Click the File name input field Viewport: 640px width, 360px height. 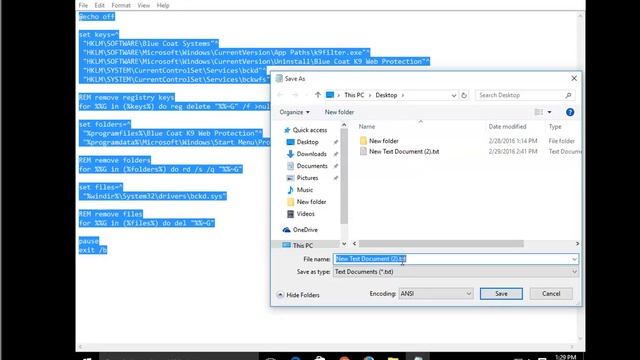(452, 259)
